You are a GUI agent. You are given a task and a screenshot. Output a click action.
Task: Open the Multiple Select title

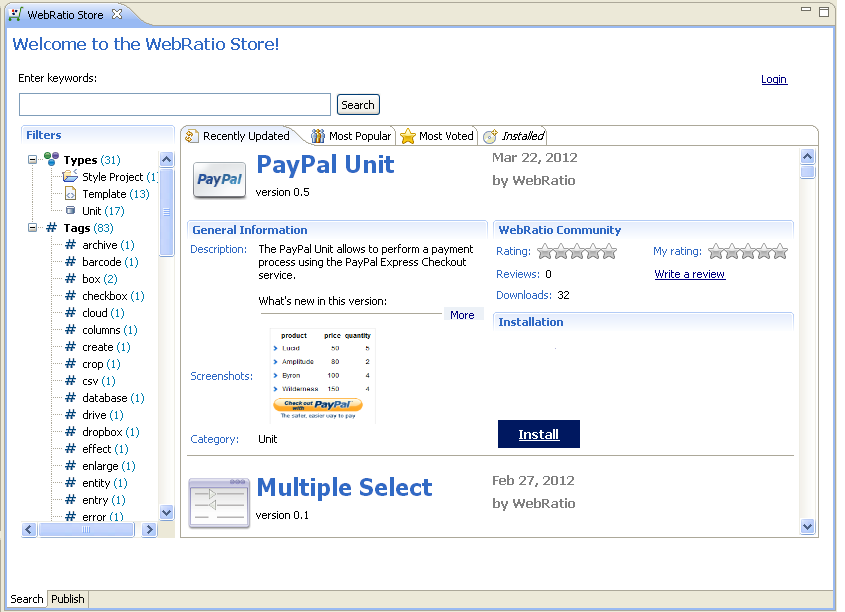pos(344,487)
